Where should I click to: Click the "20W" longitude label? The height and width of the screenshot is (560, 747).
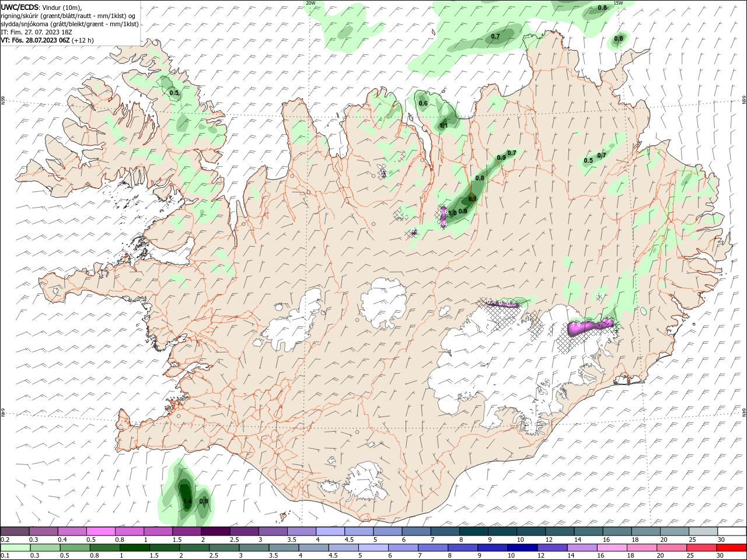pyautogui.click(x=310, y=3)
